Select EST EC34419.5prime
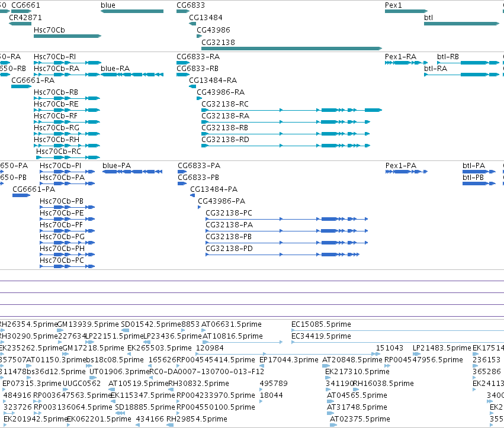Viewport: 504px width, 428px height. [x=397, y=342]
